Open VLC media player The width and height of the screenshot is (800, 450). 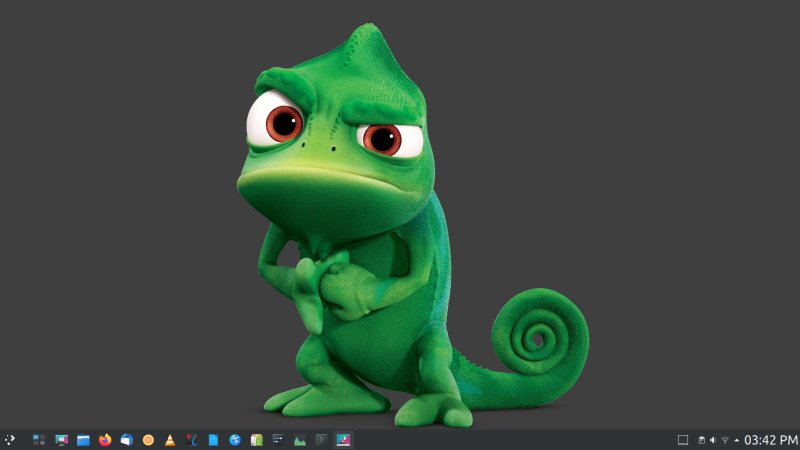pos(170,440)
